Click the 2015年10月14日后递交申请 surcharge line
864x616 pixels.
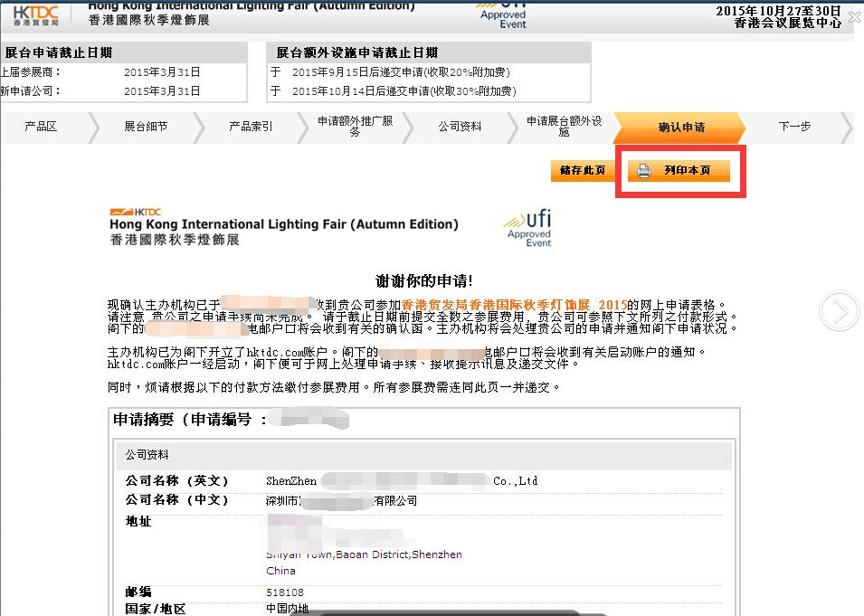(x=404, y=91)
